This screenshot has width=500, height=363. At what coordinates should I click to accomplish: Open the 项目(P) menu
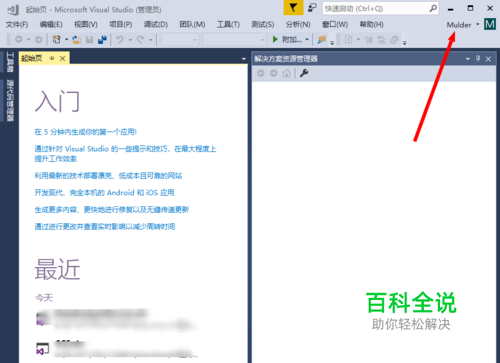(x=121, y=24)
